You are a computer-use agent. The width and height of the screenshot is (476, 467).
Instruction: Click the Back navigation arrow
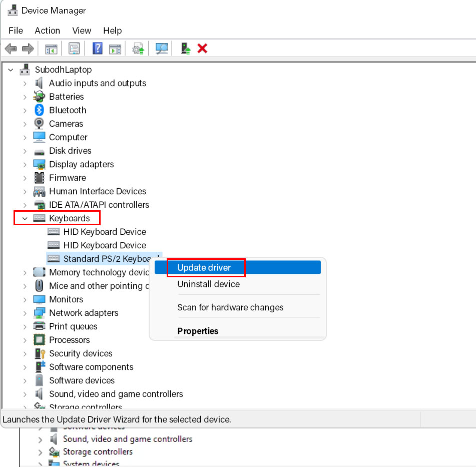click(11, 48)
